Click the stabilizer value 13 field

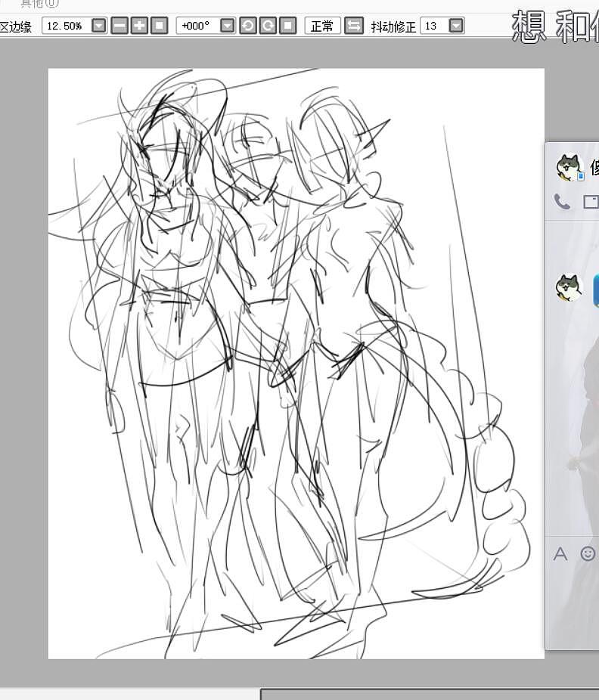(434, 26)
